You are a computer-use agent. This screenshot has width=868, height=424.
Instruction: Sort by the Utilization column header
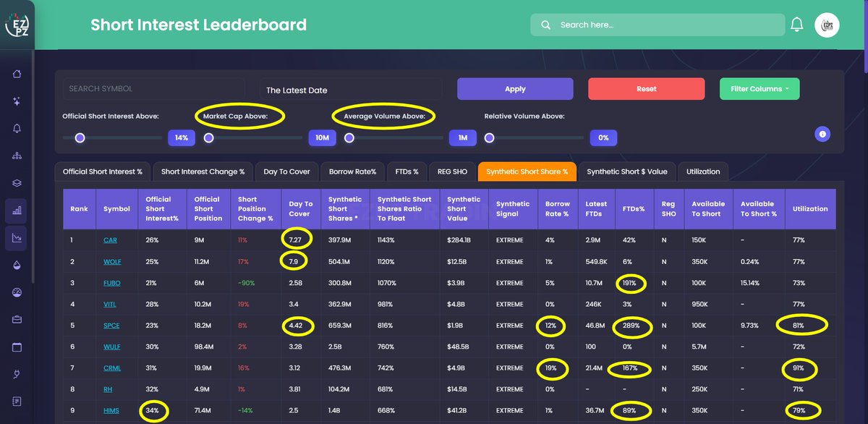(x=810, y=209)
